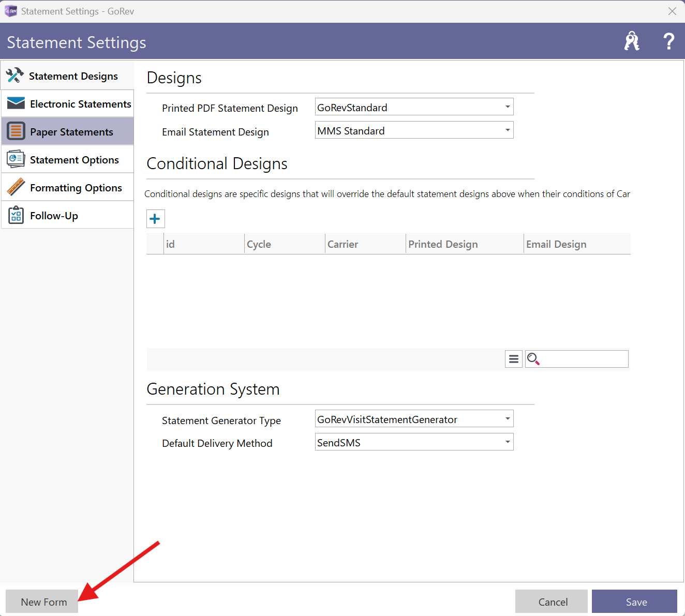The height and width of the screenshot is (616, 685).
Task: Switch to the Formatting Options tab
Action: coord(76,188)
